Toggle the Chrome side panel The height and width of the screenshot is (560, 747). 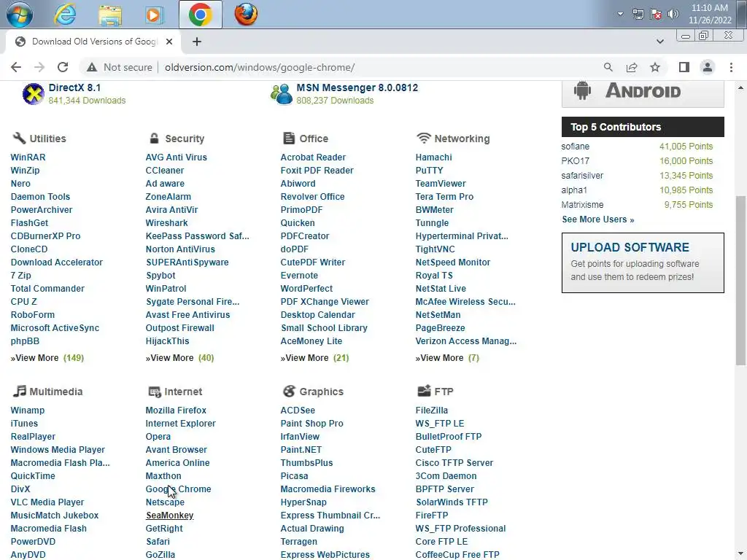684,67
